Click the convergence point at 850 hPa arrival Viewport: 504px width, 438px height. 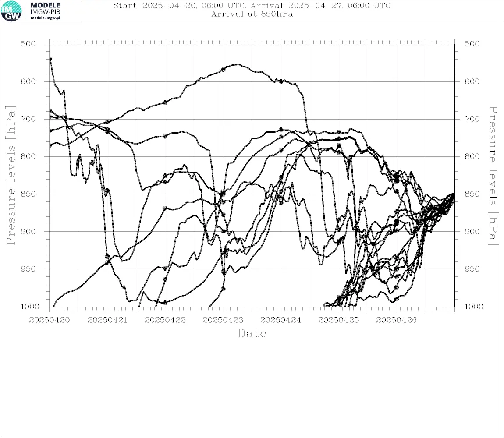coord(454,194)
